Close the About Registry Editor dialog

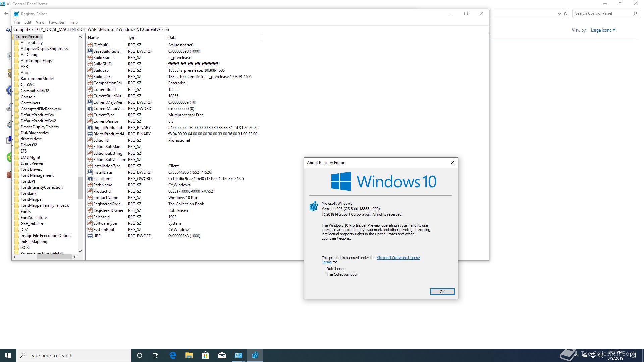(x=452, y=162)
